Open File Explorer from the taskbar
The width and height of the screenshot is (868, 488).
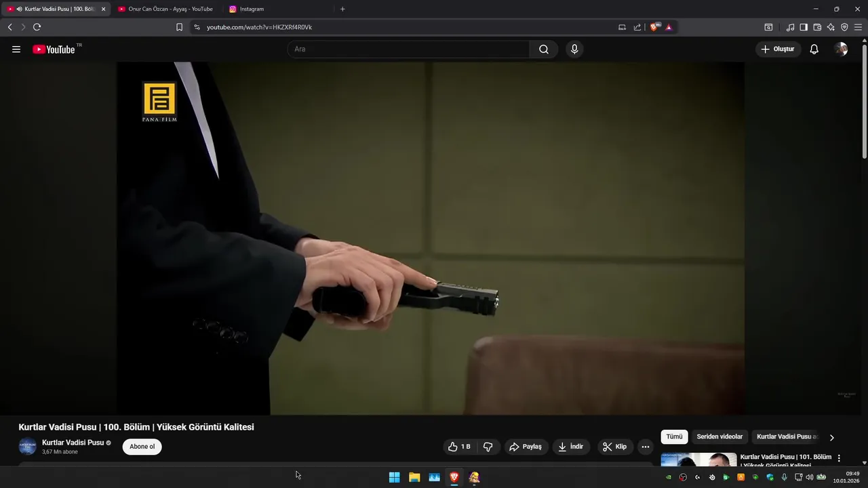(x=414, y=477)
